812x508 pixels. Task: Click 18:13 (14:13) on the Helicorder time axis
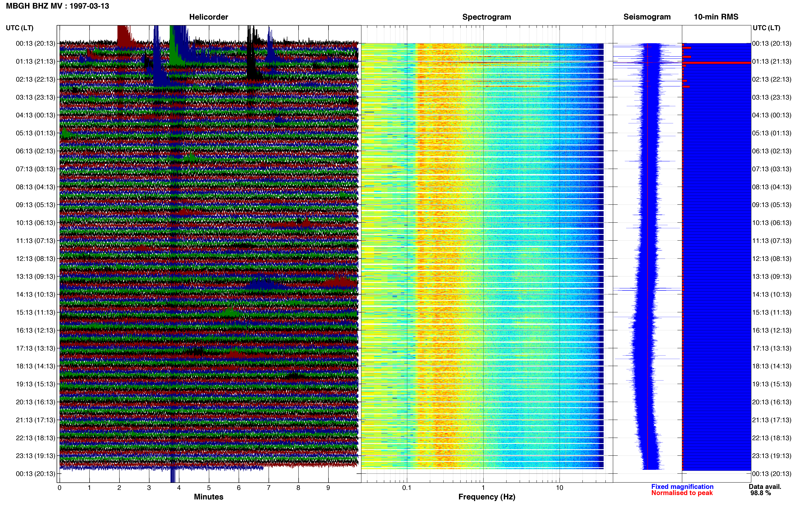35,366
